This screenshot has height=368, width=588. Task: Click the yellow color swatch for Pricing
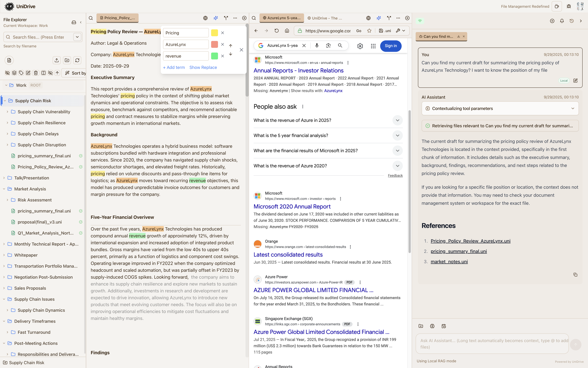pos(214,33)
